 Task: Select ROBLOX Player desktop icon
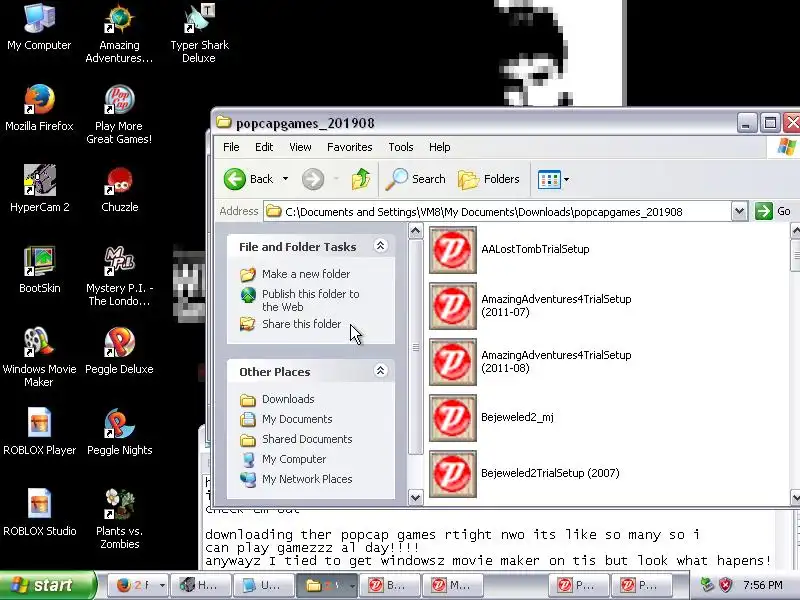click(x=39, y=431)
